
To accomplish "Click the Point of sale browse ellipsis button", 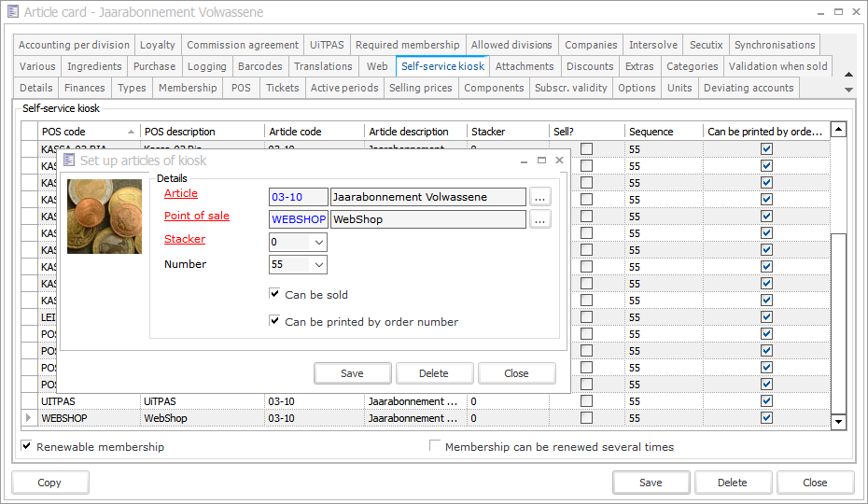I will click(540, 219).
